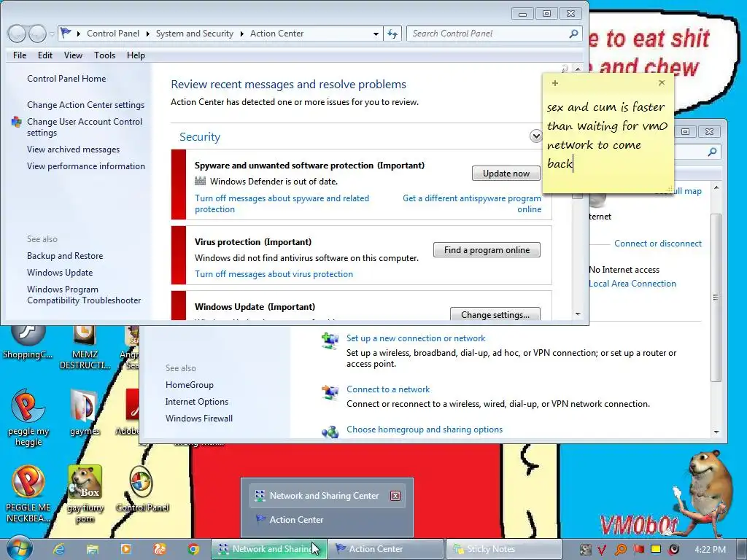Open Turn off messages about virus protection
Screen dimensions: 747x560
point(274,274)
